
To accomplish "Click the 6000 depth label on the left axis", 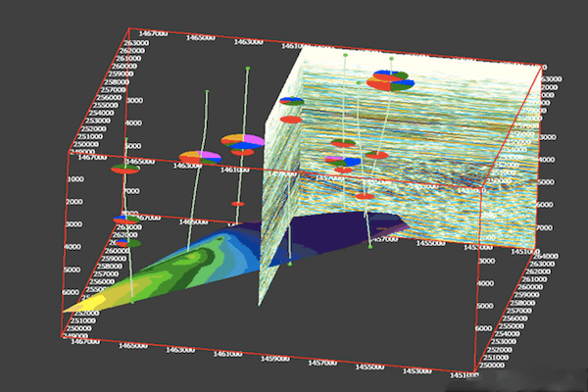I will (x=69, y=292).
